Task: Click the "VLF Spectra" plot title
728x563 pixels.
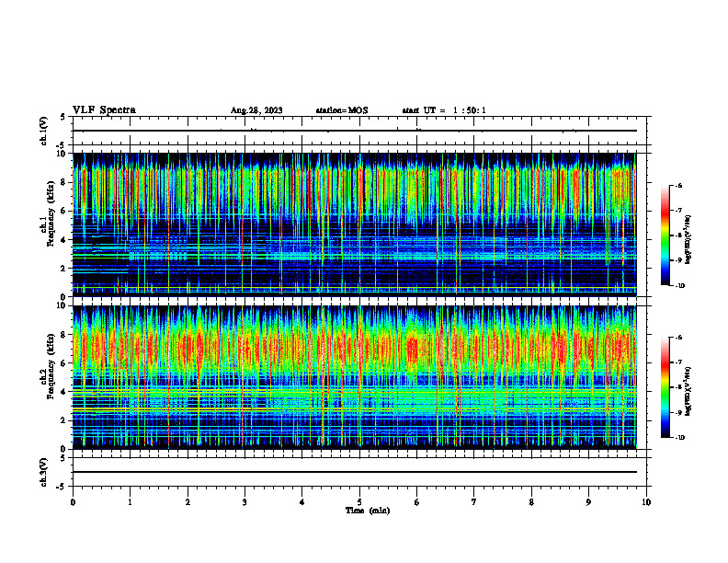Action: tap(104, 110)
